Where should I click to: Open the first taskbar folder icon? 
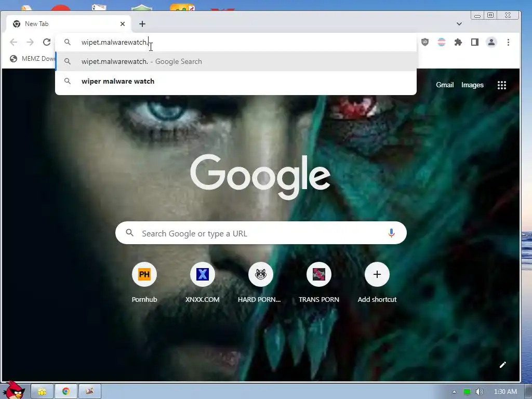[42, 392]
